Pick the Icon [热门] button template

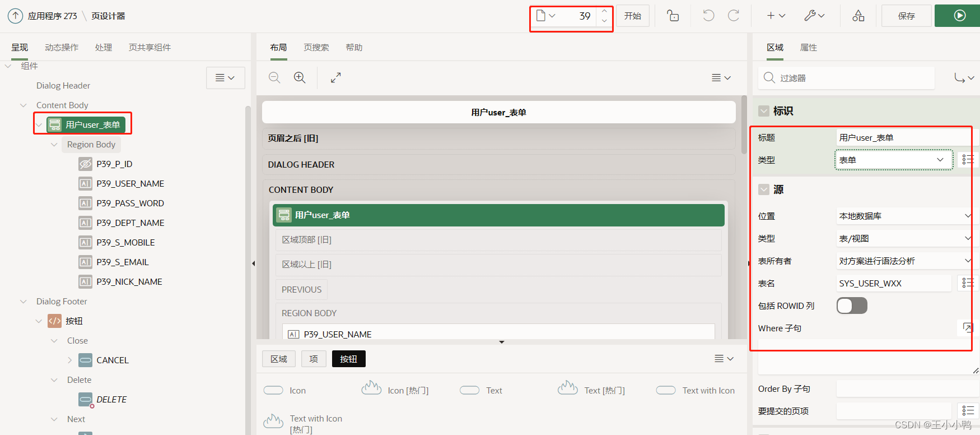coord(395,388)
